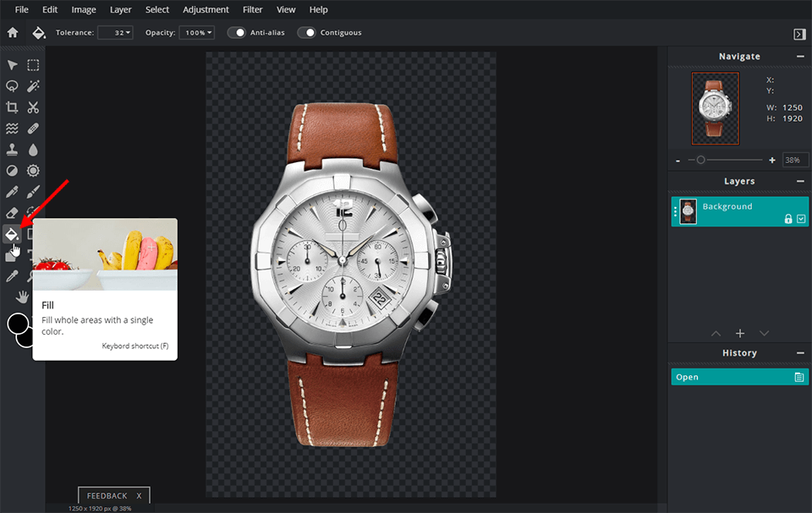Open the Adjustment menu
This screenshot has height=513, width=812.
point(206,9)
